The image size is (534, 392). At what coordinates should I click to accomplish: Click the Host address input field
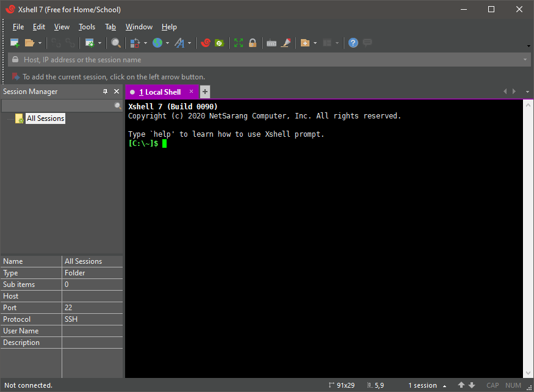(x=269, y=60)
